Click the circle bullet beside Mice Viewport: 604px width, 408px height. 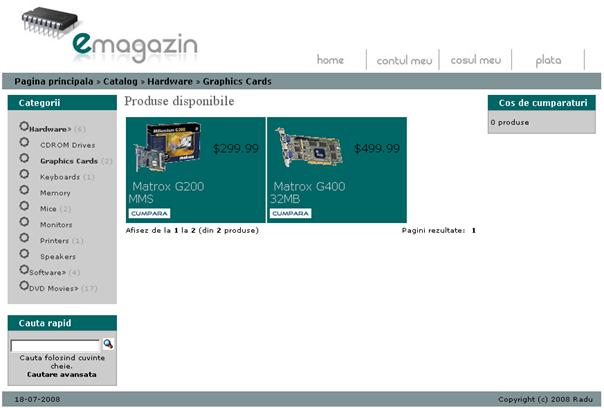(24, 206)
